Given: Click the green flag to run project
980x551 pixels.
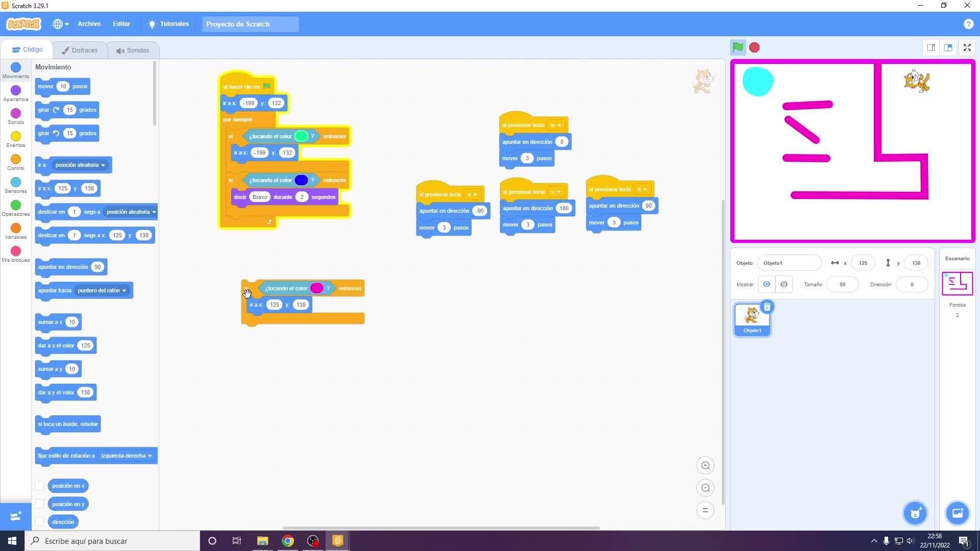Looking at the screenshot, I should tap(738, 47).
